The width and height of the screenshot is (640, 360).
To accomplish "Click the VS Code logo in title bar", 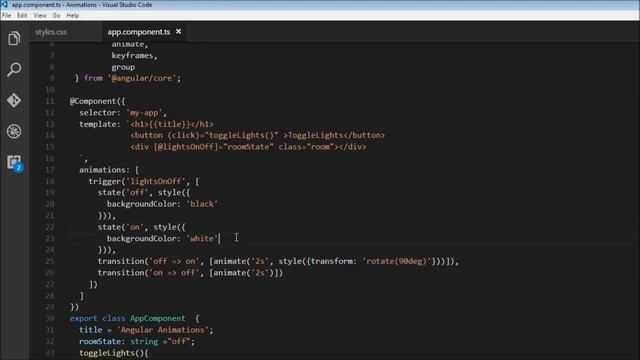I will (x=4, y=4).
